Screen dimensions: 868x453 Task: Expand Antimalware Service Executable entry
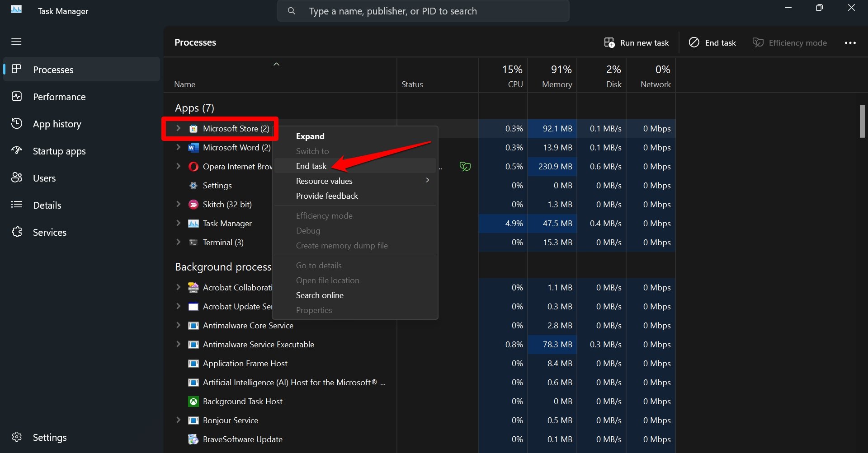pos(178,344)
